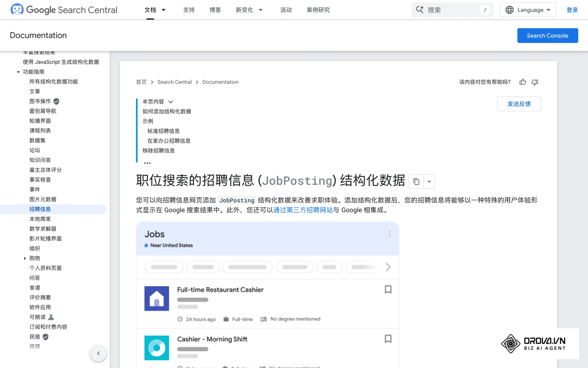This screenshot has height=368, width=588.
Task: Collapse the 本页内容 table of contents
Action: click(x=171, y=102)
